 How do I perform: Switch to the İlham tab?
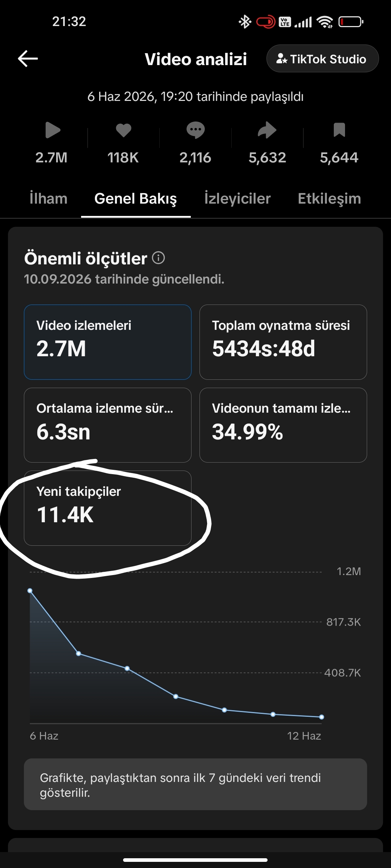pos(49,199)
